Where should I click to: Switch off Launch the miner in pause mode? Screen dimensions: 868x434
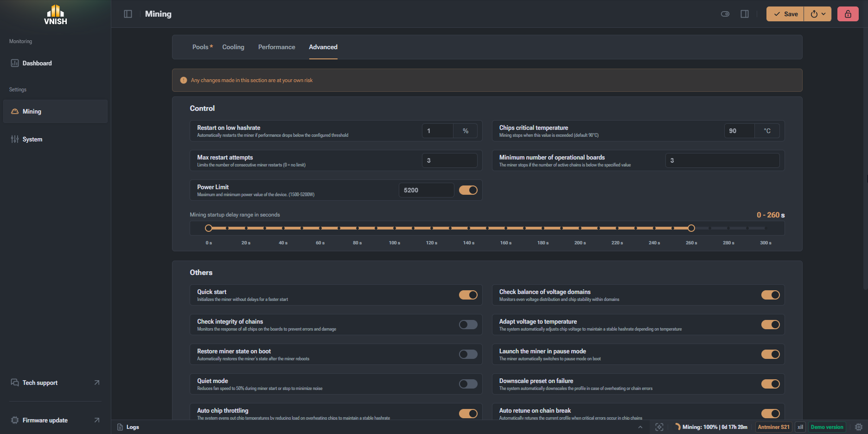(771, 354)
